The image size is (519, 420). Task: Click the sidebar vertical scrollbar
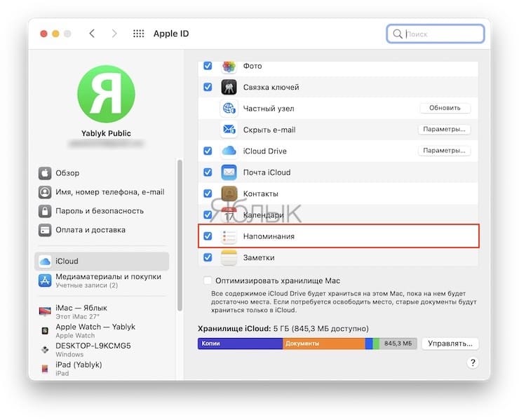[x=180, y=236]
